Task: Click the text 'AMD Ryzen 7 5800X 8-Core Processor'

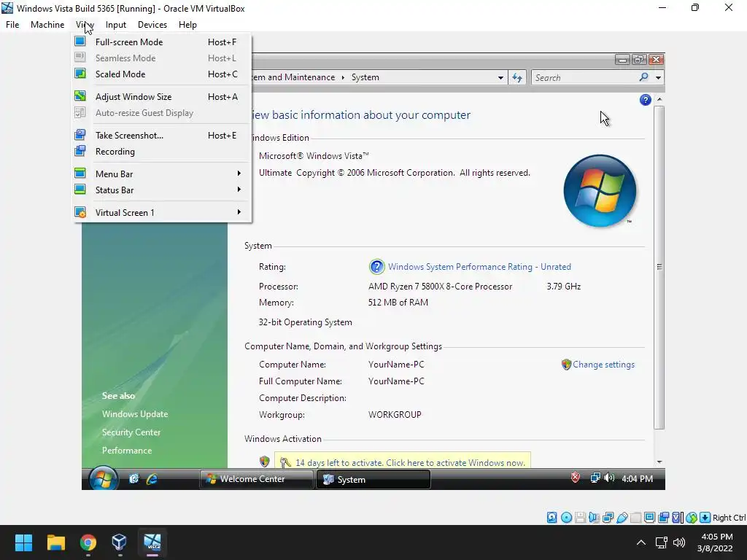Action: [440, 286]
